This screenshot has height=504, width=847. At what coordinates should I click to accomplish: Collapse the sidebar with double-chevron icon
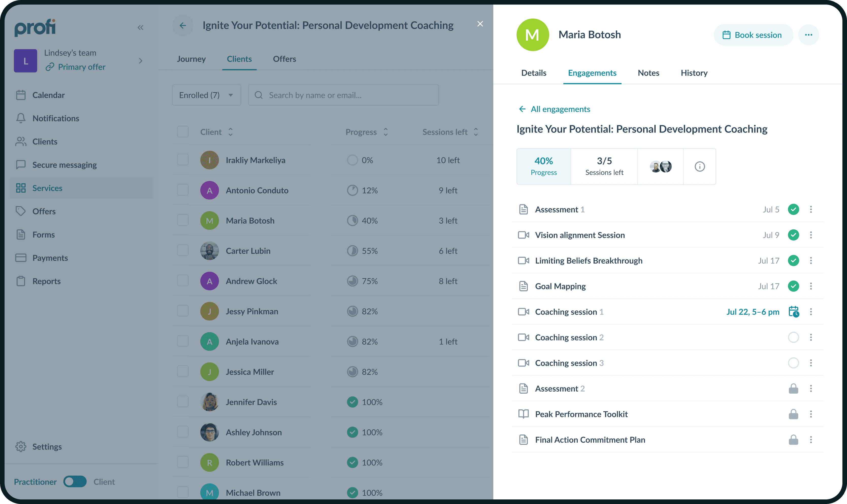(140, 27)
